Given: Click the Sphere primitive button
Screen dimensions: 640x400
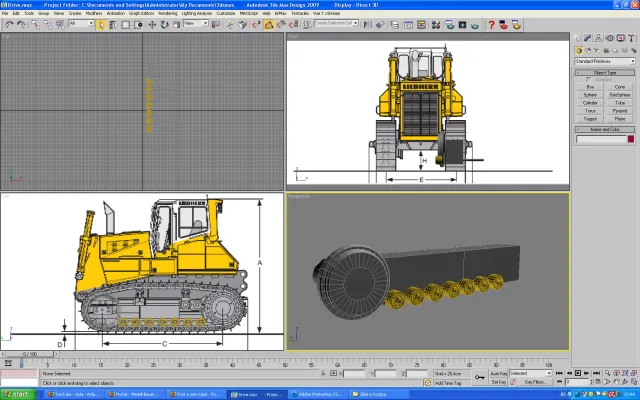Looking at the screenshot, I should click(590, 95).
